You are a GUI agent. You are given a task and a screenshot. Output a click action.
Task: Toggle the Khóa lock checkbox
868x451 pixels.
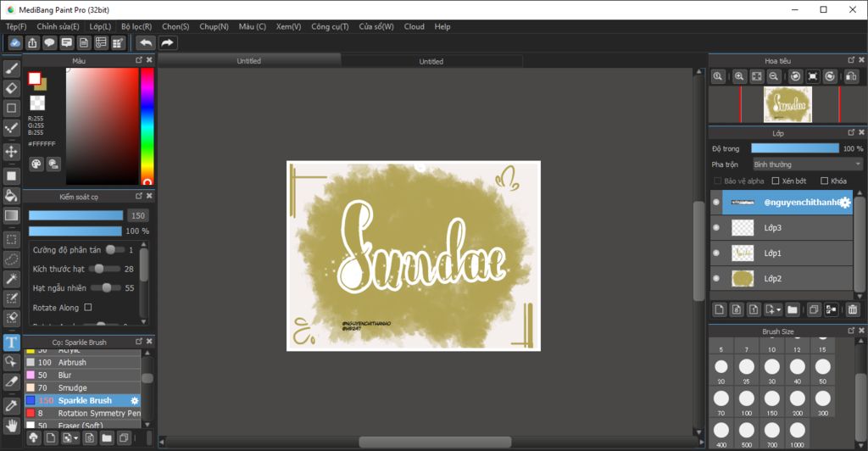click(x=824, y=181)
